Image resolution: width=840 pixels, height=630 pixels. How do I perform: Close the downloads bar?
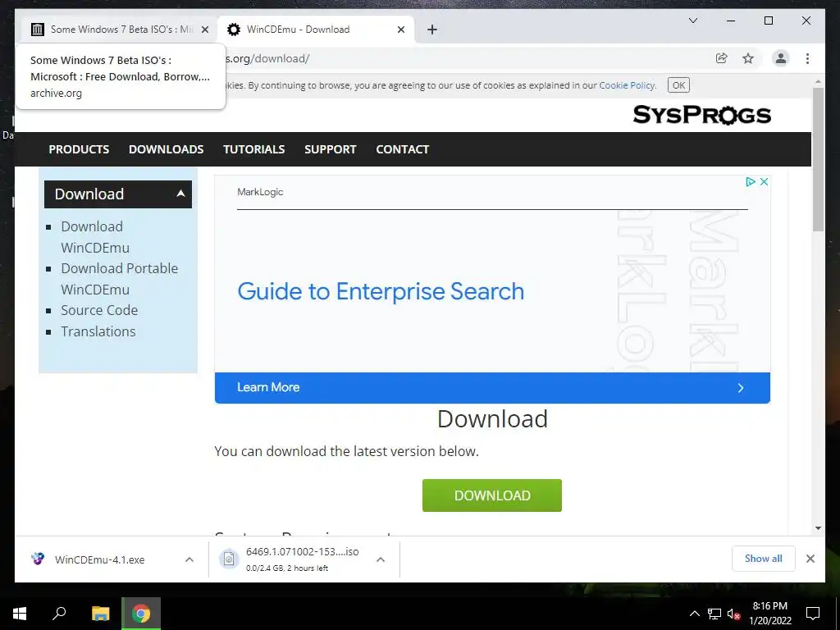click(x=810, y=559)
